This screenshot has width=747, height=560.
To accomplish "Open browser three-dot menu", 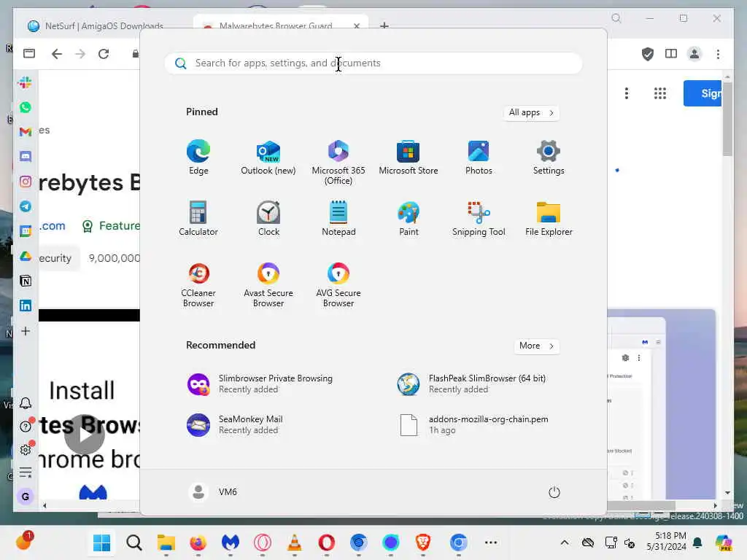I will pyautogui.click(x=718, y=54).
